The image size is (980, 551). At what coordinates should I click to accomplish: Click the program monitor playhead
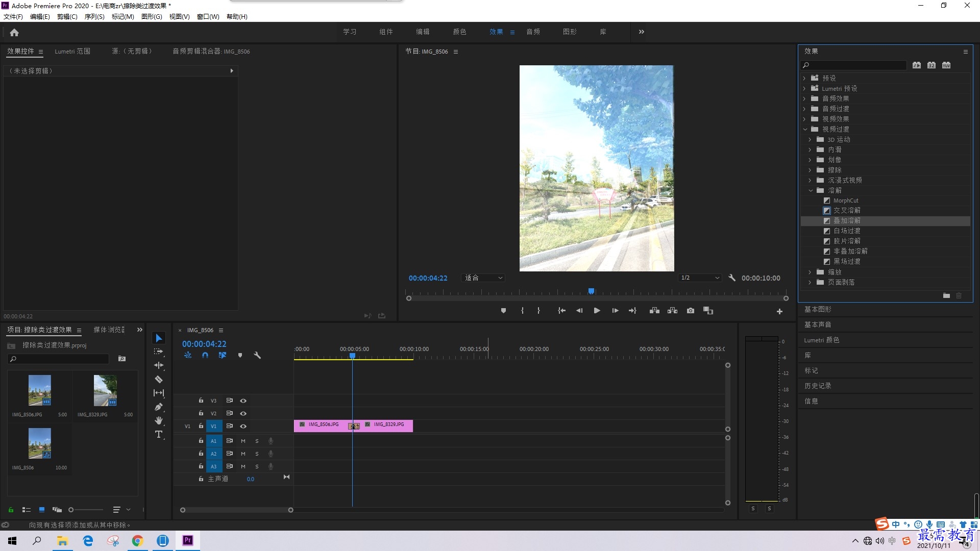pyautogui.click(x=591, y=291)
